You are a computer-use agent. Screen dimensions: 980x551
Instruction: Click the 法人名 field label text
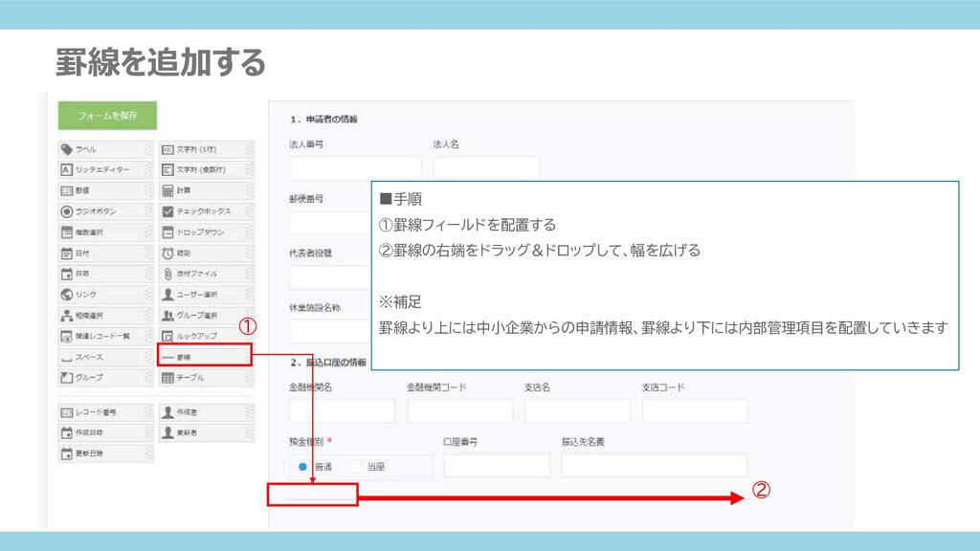[446, 144]
